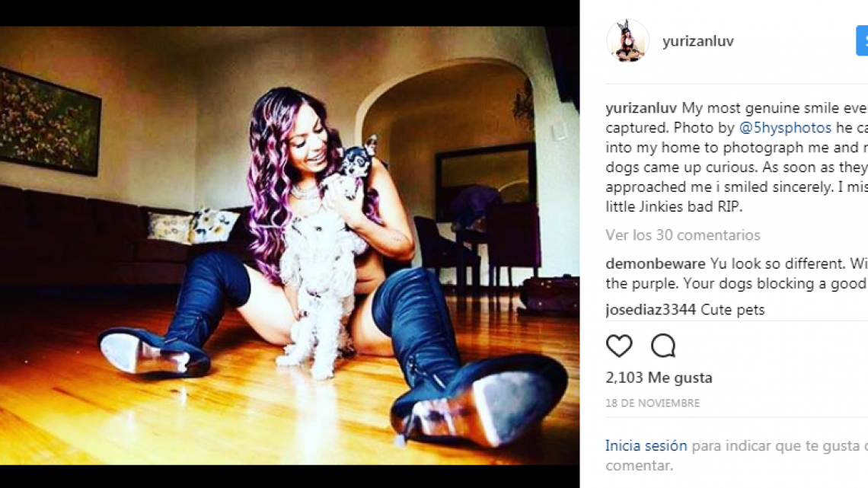
Task: Open josediaz3344 commenter profile
Action: coord(650,309)
